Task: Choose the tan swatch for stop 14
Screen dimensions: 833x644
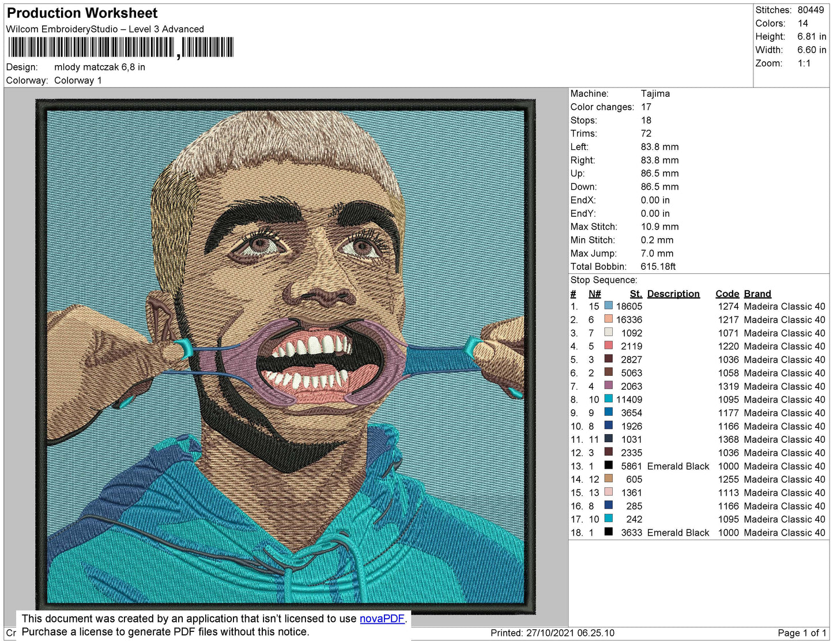Action: pos(608,479)
